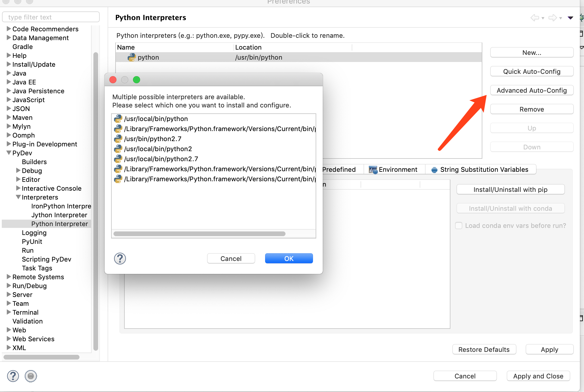Switch to the Environment tab
Viewport: 584px width, 392px height.
(394, 169)
